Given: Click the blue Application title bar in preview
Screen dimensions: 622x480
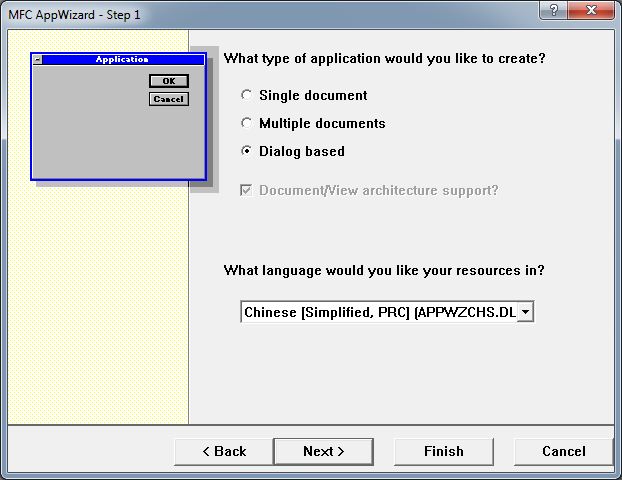Looking at the screenshot, I should pos(122,60).
